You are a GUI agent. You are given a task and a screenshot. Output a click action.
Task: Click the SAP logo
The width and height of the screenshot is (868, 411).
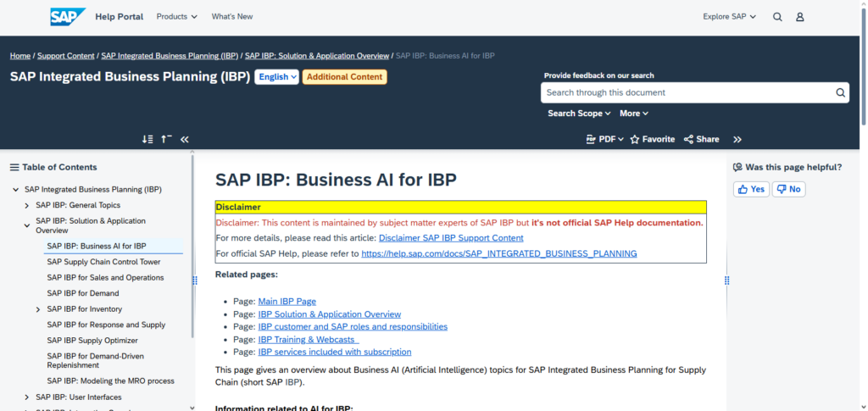[68, 17]
